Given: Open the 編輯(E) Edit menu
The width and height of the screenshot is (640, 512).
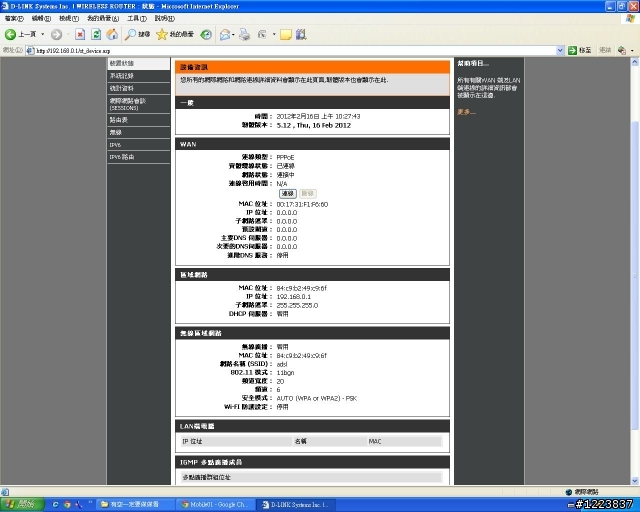Looking at the screenshot, I should pos(41,18).
